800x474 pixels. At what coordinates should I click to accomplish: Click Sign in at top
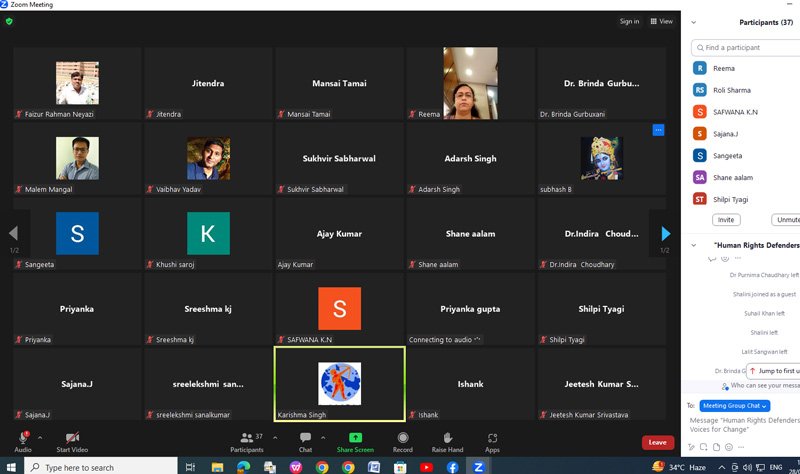click(629, 21)
